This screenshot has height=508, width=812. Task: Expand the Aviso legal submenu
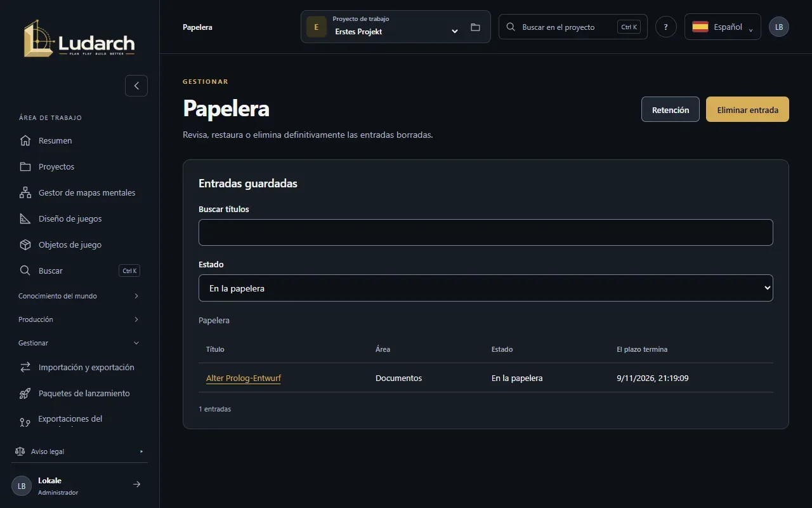(141, 451)
